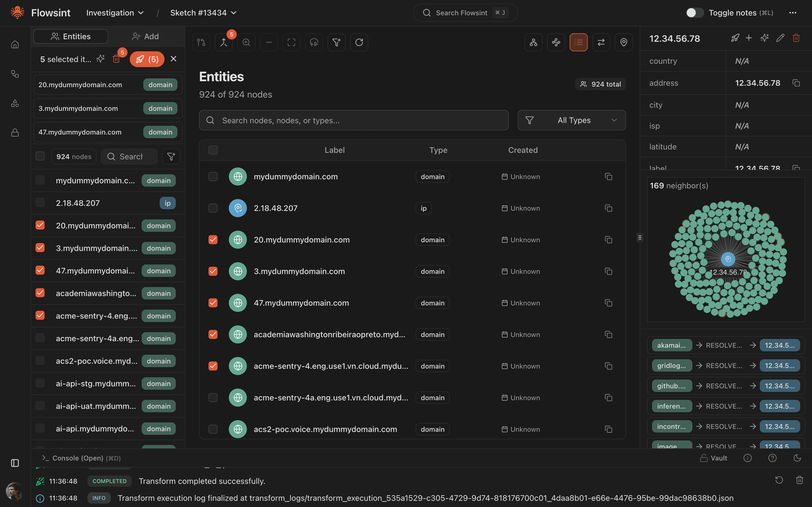Tick the select-all checkbox in table header
This screenshot has height=507, width=812.
213,150
